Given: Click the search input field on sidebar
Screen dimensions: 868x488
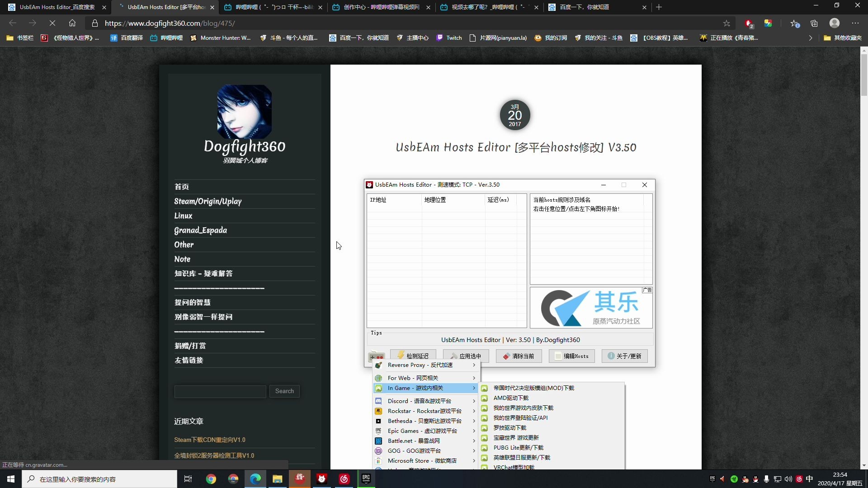Looking at the screenshot, I should pyautogui.click(x=220, y=390).
